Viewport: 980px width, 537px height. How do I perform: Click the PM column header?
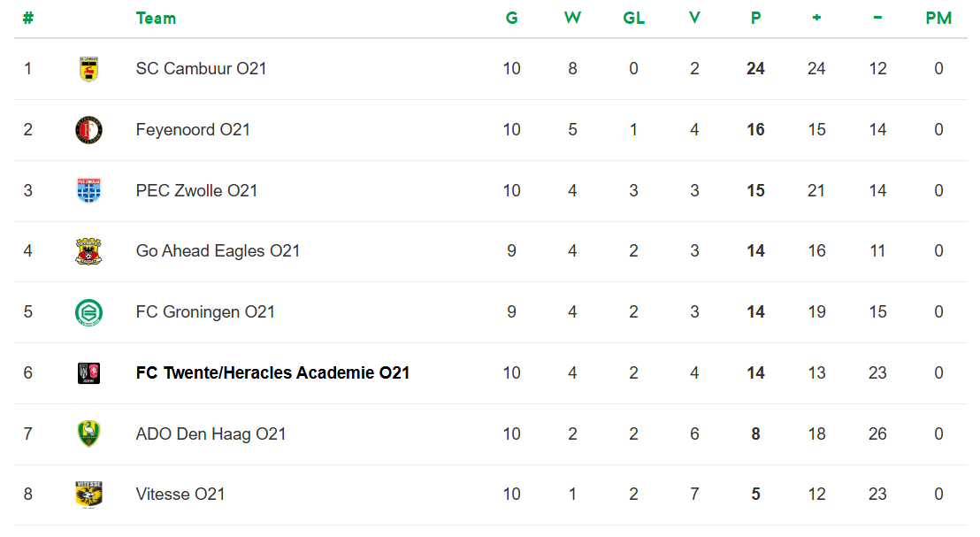click(x=938, y=19)
